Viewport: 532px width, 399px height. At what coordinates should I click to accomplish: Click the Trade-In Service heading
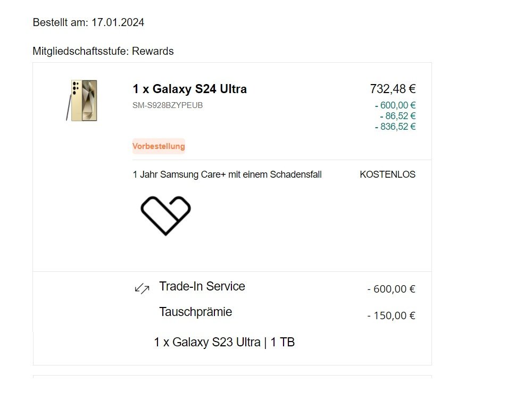point(202,286)
